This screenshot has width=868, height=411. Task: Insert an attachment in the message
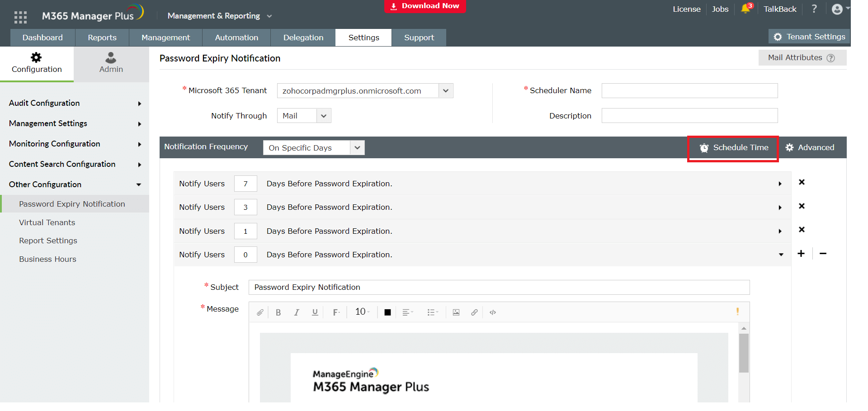coord(260,312)
